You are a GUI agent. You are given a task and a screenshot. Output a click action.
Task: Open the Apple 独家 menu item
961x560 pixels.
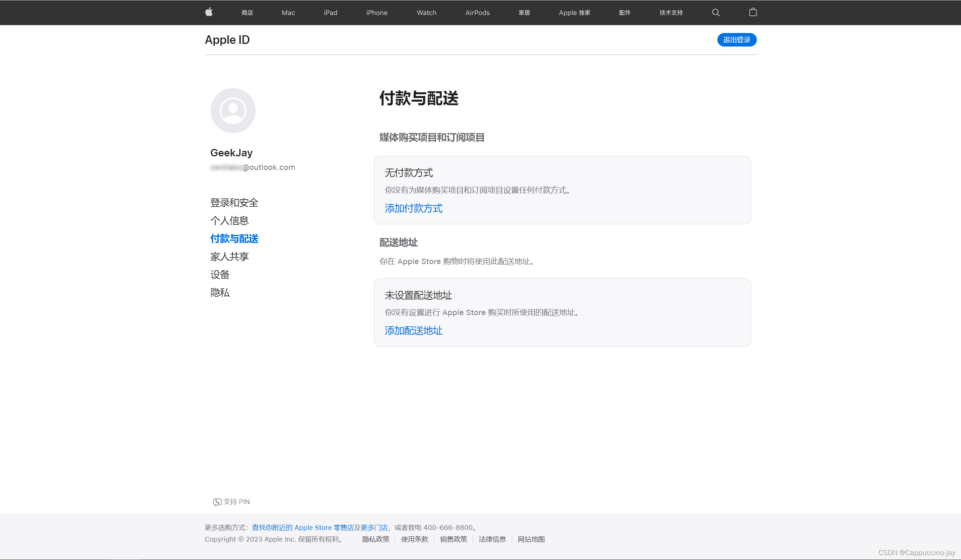pyautogui.click(x=574, y=13)
